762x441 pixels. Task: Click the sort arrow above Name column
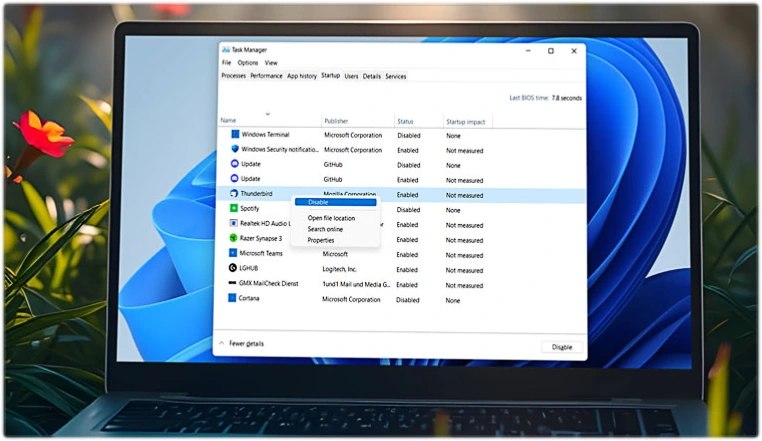(x=267, y=114)
